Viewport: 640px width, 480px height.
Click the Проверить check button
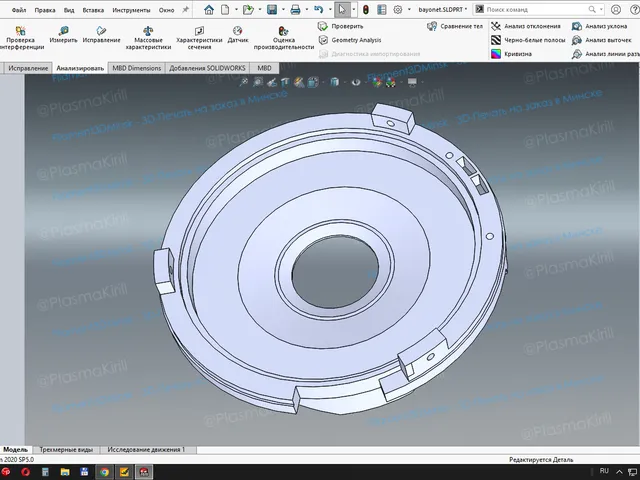341,26
